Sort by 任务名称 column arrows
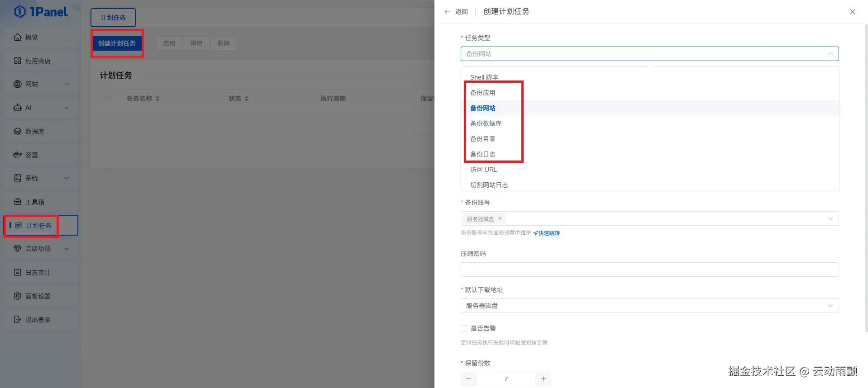The image size is (868, 388). [157, 99]
